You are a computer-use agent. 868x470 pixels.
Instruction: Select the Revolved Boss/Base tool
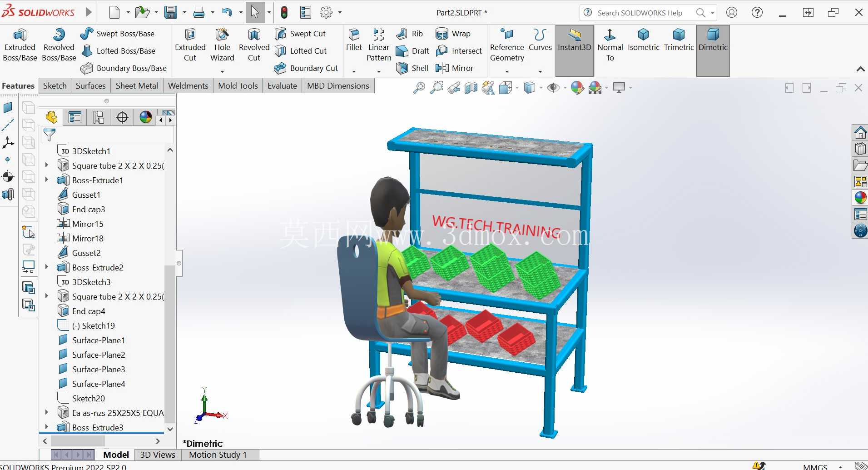click(59, 45)
